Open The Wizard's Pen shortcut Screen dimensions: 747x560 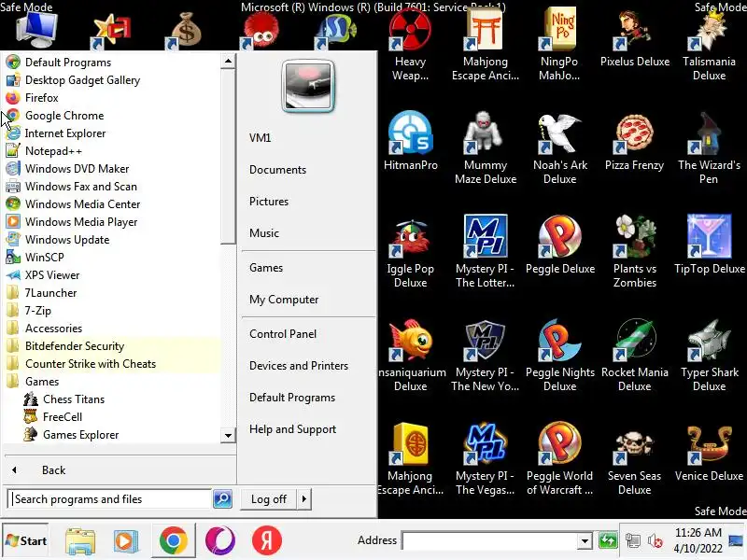coord(709,147)
